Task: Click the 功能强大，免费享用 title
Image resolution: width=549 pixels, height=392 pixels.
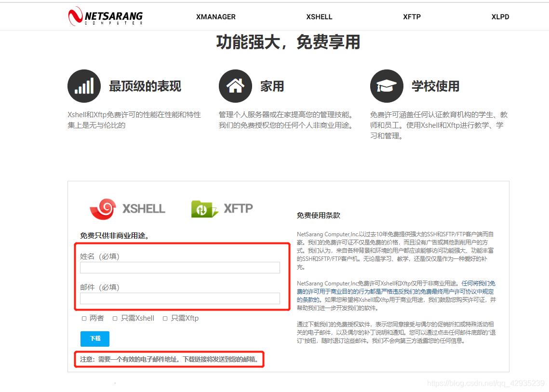Action: tap(288, 42)
